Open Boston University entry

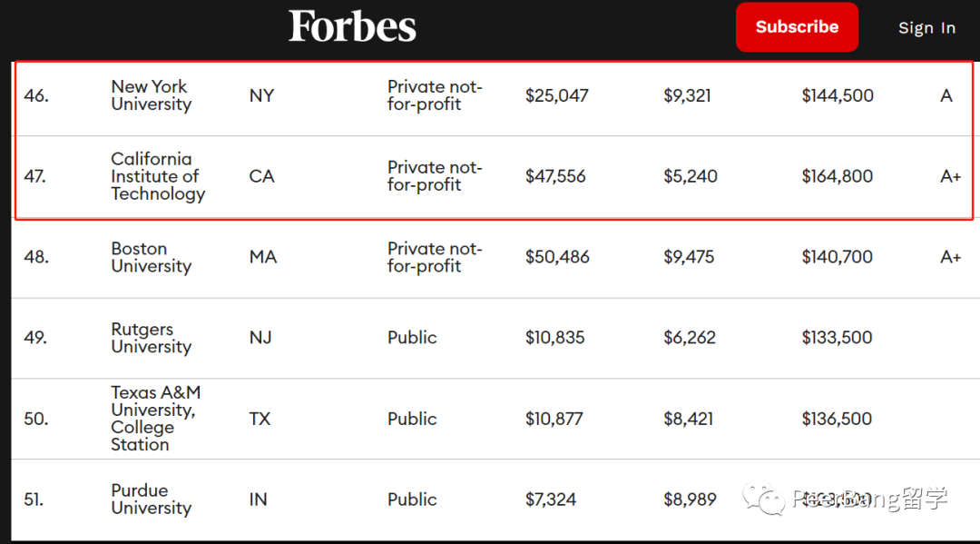coord(152,257)
